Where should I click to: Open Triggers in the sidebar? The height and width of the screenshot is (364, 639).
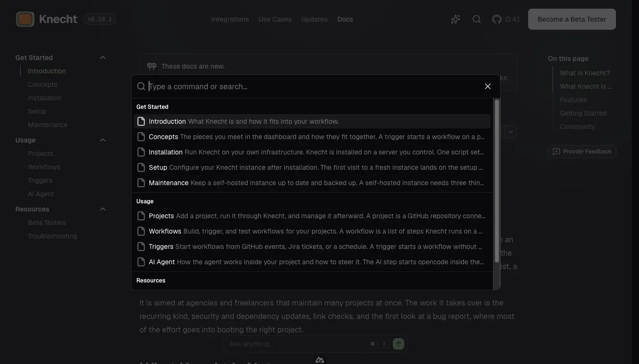(x=40, y=180)
